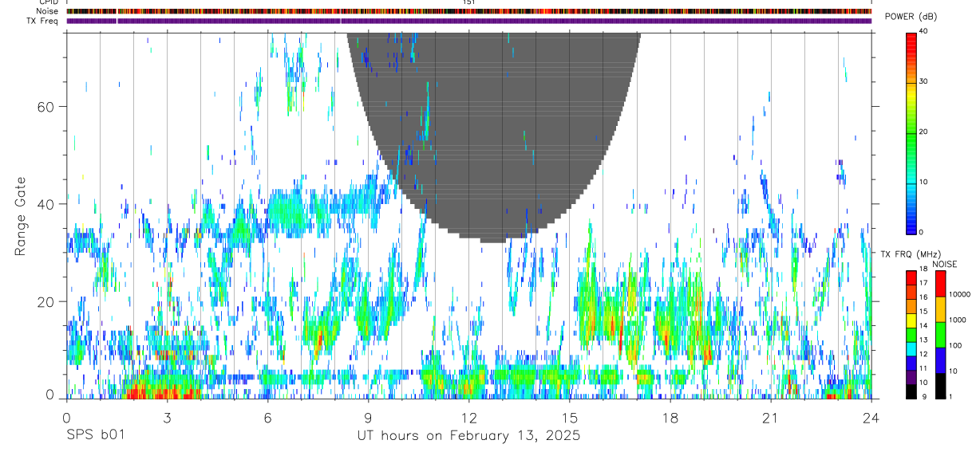Click hour 18 on the time axis
Image resolution: width=980 pixels, height=452 pixels.
pyautogui.click(x=670, y=418)
